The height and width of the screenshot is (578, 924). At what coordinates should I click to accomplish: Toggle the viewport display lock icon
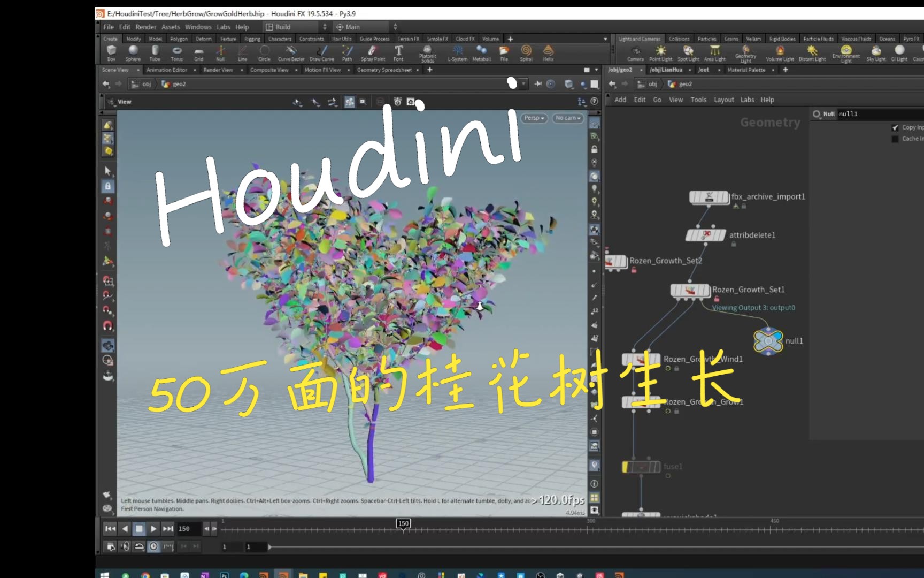pos(594,149)
